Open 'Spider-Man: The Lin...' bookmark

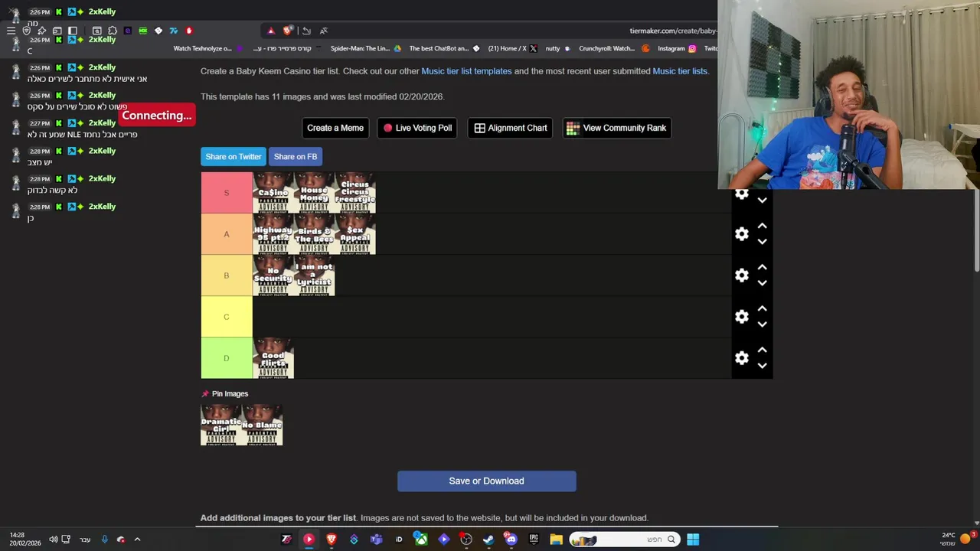365,48
